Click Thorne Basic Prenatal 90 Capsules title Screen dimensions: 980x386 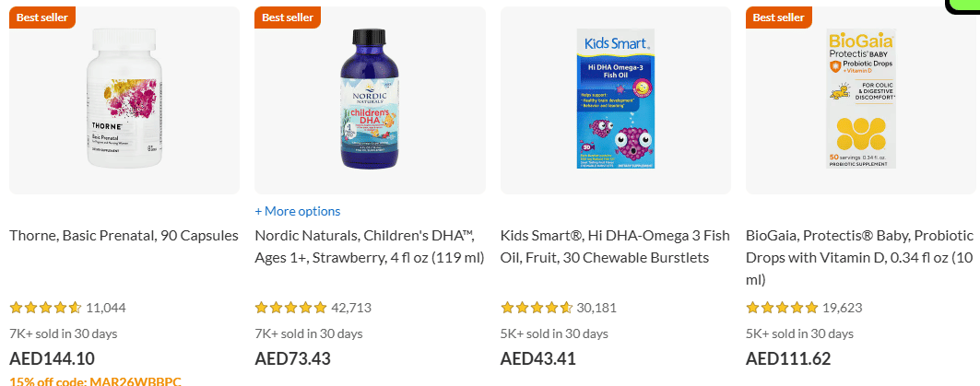124,235
